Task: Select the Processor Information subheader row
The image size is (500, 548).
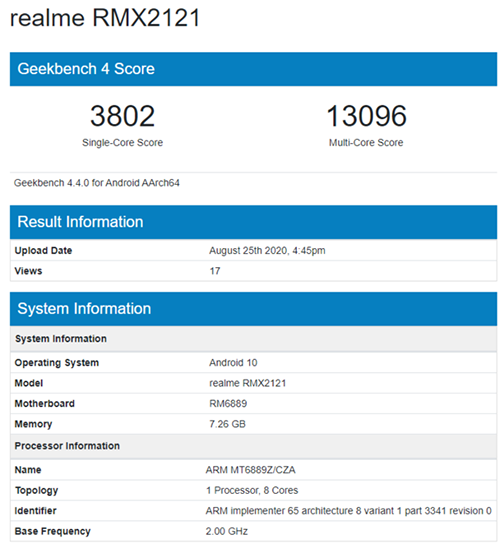Action: click(253, 446)
